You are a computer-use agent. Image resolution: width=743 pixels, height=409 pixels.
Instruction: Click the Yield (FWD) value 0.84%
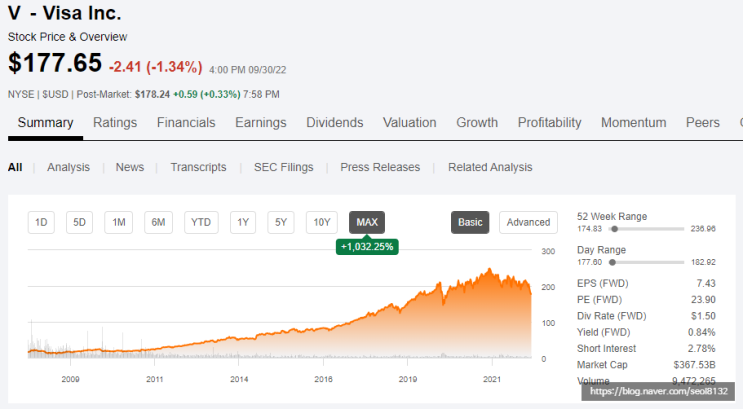point(701,332)
